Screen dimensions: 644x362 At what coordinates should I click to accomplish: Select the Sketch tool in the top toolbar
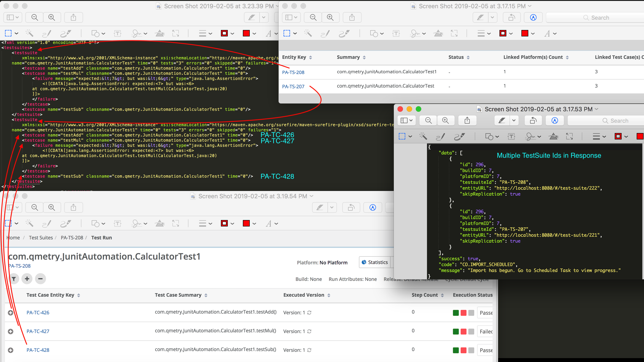tap(46, 33)
